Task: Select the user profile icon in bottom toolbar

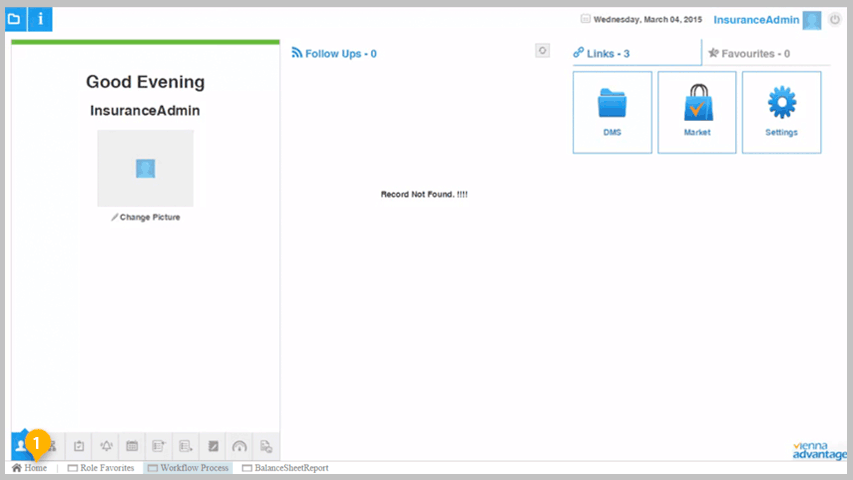Action: [21, 446]
